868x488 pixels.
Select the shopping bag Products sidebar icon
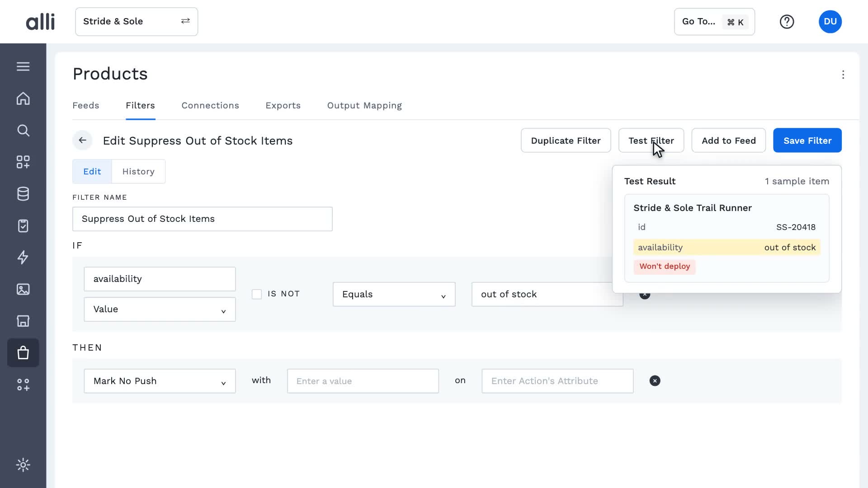click(23, 353)
